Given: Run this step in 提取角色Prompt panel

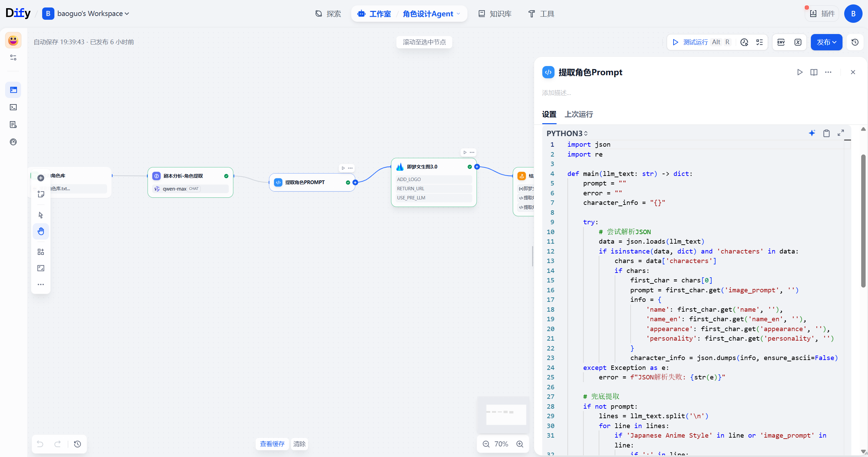Looking at the screenshot, I should point(800,72).
